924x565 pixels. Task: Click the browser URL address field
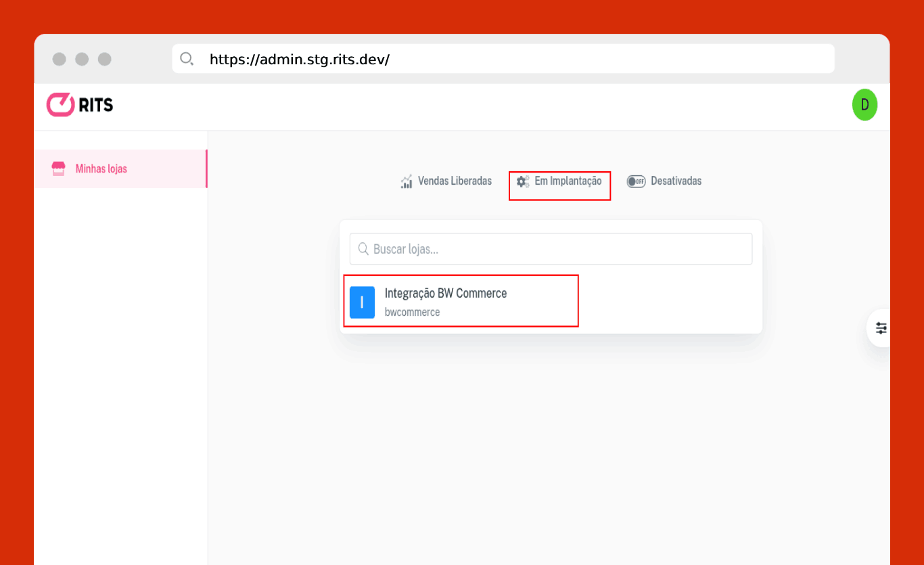point(503,59)
